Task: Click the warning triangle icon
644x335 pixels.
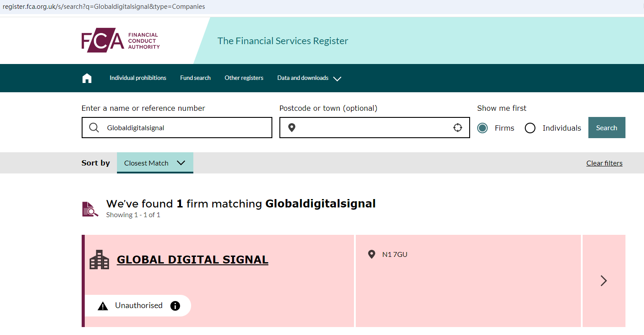Action: pos(103,306)
